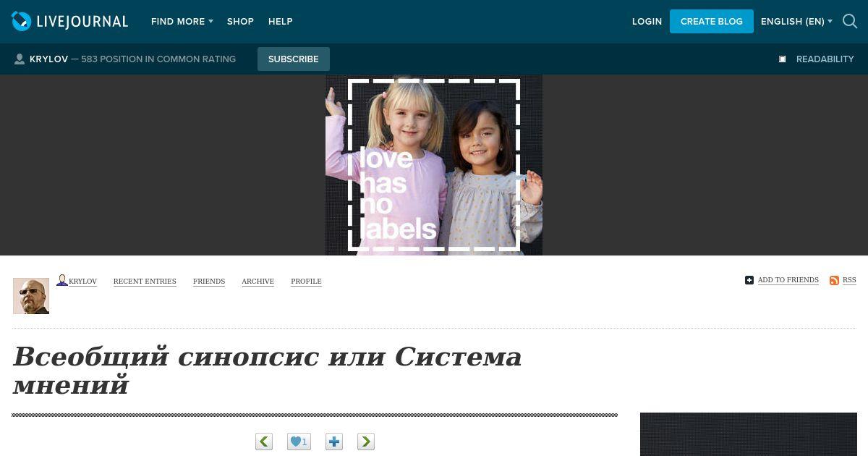Click the krylov username link near avatar
The image size is (868, 456).
tap(82, 281)
